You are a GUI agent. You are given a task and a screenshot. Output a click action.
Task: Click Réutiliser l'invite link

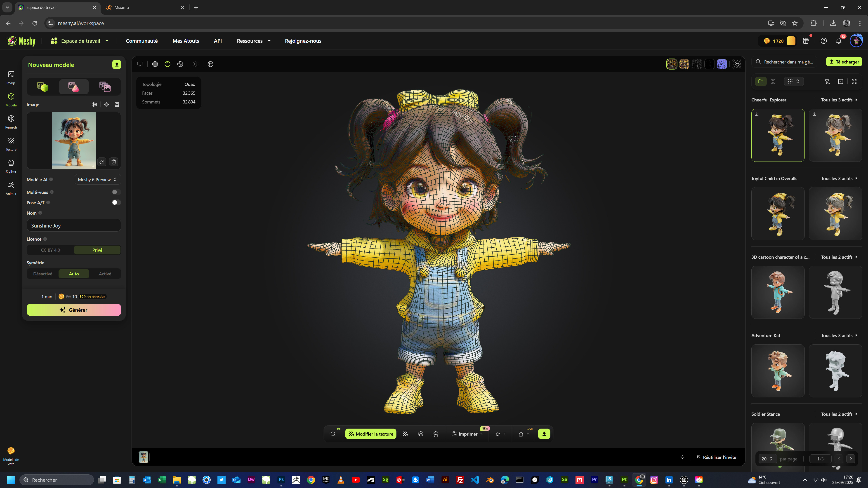pyautogui.click(x=716, y=457)
